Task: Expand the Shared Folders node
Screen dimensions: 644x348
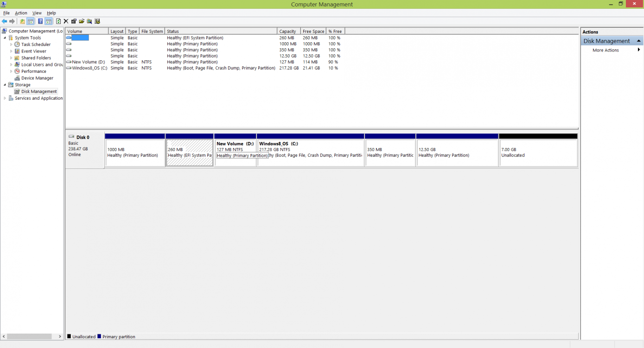Action: [x=11, y=58]
